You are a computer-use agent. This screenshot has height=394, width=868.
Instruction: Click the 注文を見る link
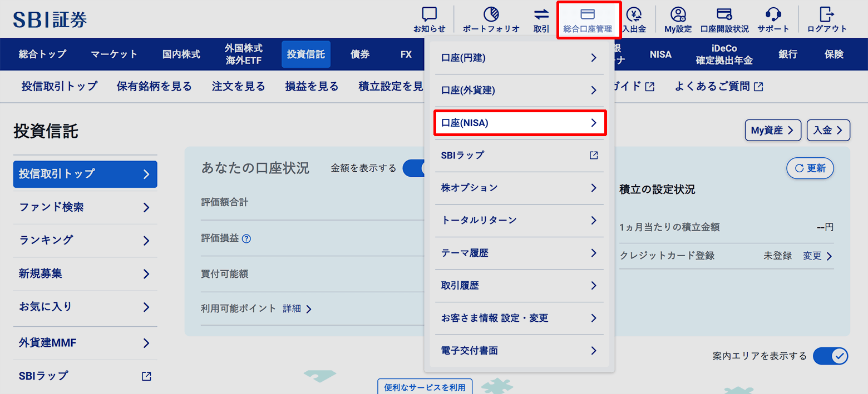point(239,86)
